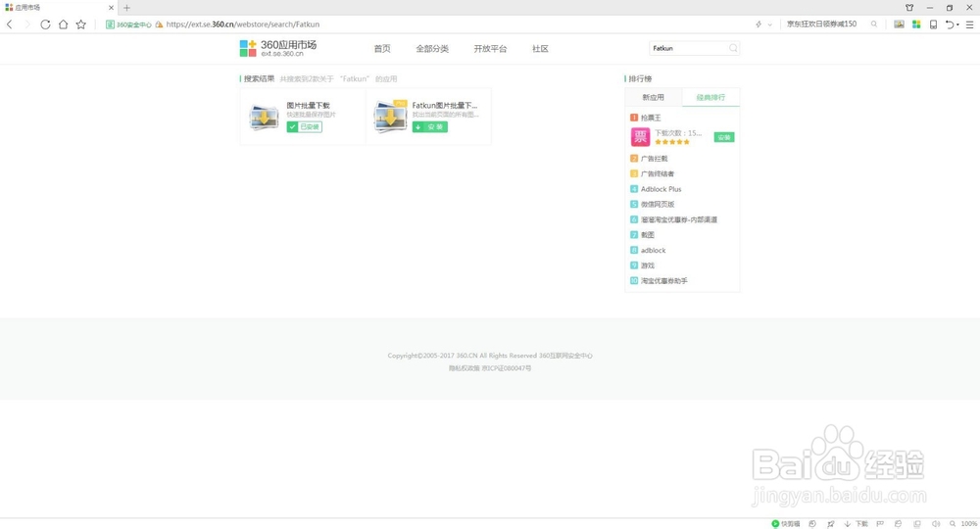Open 微信网页版 in the ranking list

[x=658, y=204]
